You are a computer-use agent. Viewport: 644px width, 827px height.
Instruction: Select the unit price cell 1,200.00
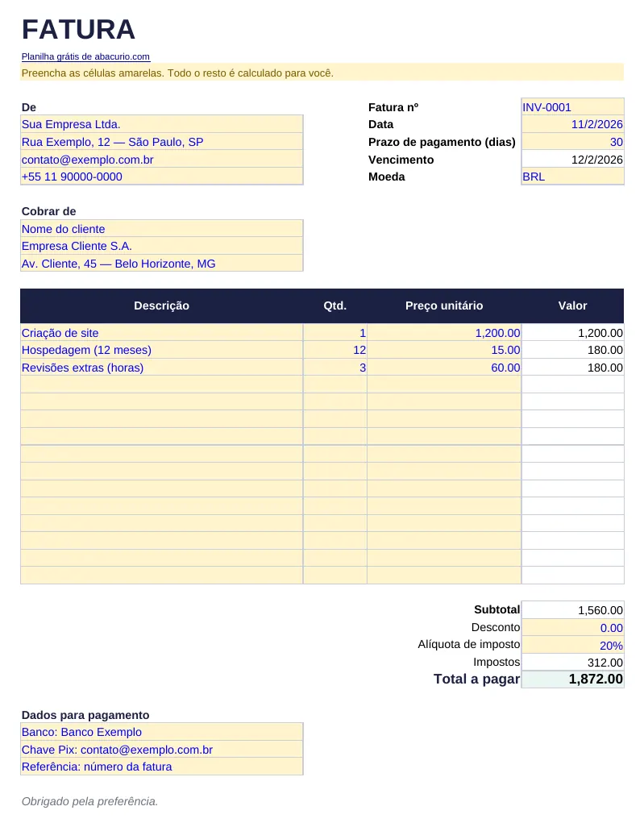pos(444,332)
